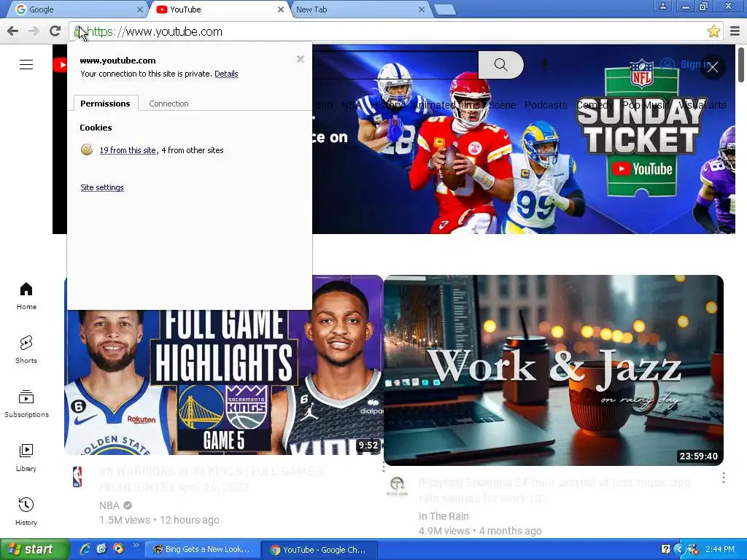This screenshot has height=560, width=747.
Task: Close the New Tab tab
Action: tap(422, 9)
